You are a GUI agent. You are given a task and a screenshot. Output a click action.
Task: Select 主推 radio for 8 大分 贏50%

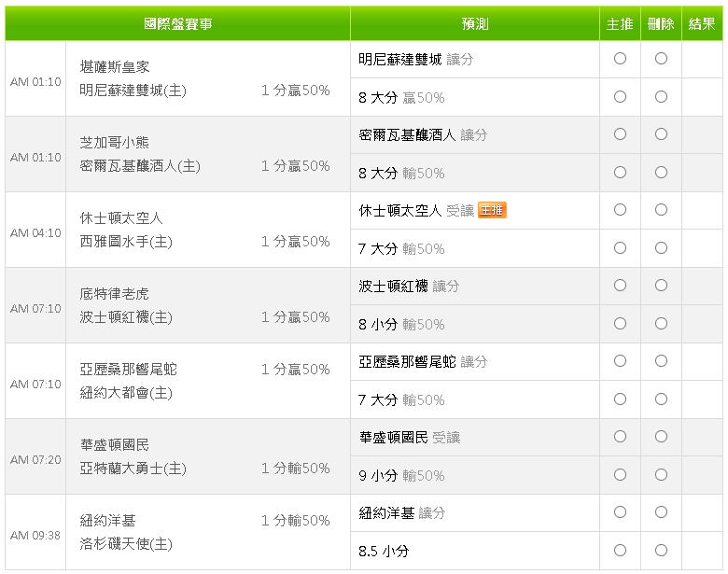click(620, 96)
